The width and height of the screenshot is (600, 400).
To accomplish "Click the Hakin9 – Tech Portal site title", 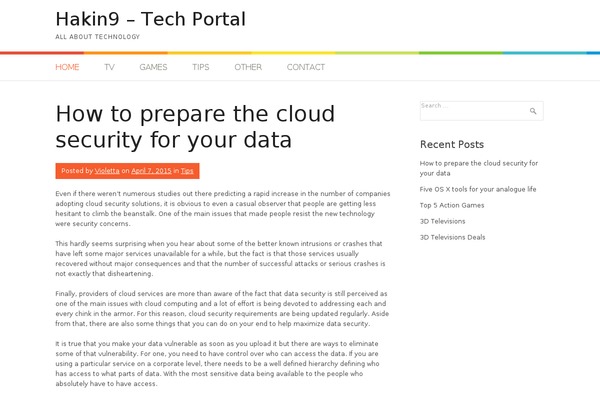I will click(151, 19).
